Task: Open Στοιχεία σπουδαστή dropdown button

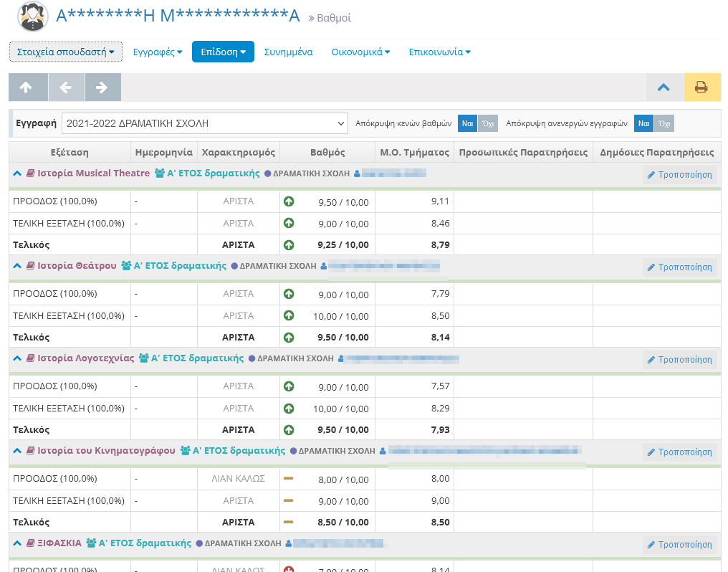Action: (x=66, y=52)
